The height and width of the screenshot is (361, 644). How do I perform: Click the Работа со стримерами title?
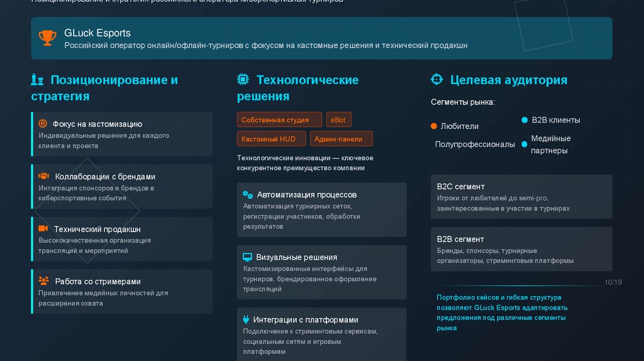97,281
